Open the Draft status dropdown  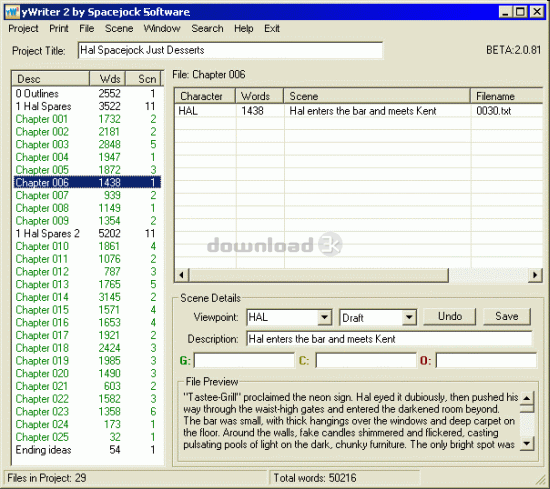click(x=409, y=317)
